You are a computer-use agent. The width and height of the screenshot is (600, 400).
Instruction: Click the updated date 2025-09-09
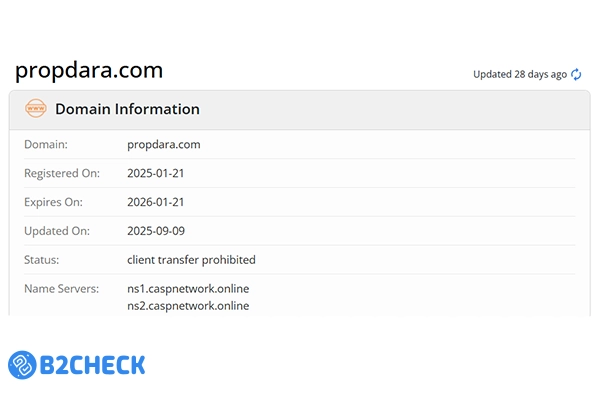pyautogui.click(x=156, y=231)
